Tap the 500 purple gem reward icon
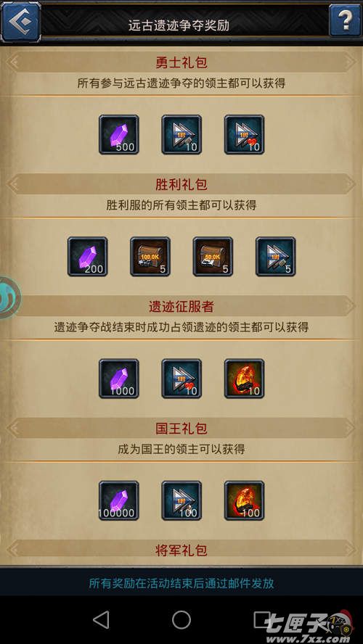 [x=119, y=135]
